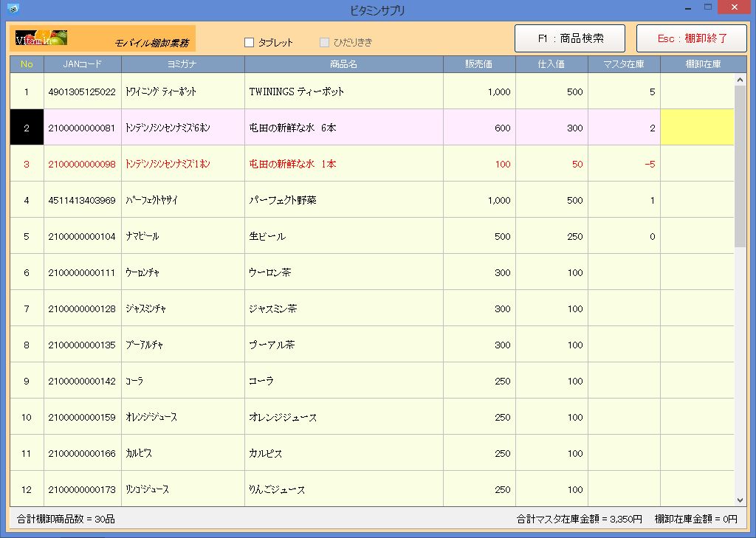Image resolution: width=756 pixels, height=538 pixels.
Task: Click the app icon in title bar
Action: 13,9
